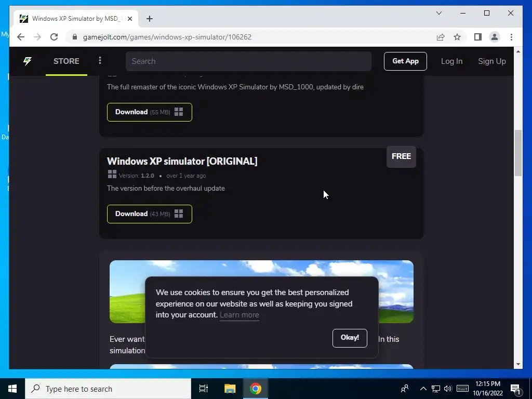Image resolution: width=532 pixels, height=399 pixels.
Task: Click the page scrollbar thumb
Action: 518,153
